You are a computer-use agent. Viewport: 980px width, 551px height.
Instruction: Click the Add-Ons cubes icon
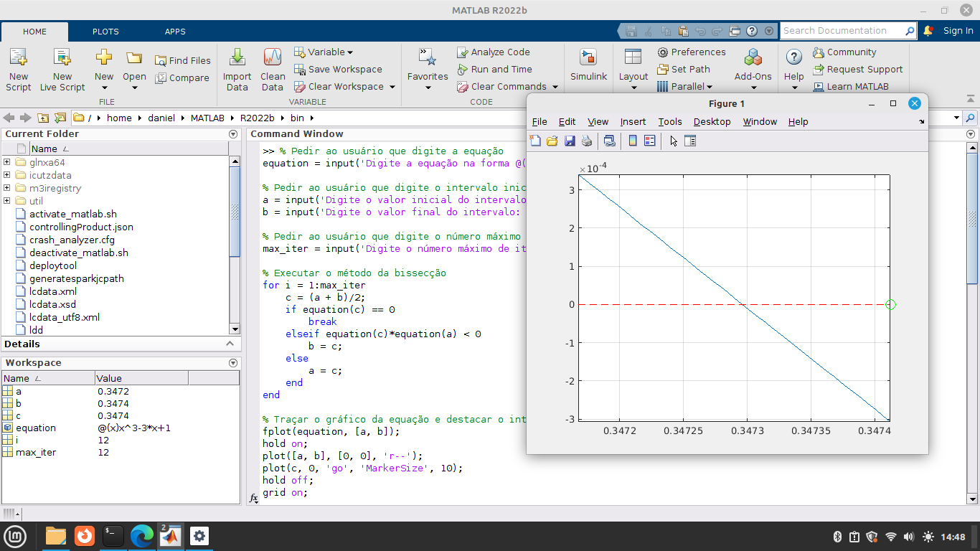(x=753, y=57)
